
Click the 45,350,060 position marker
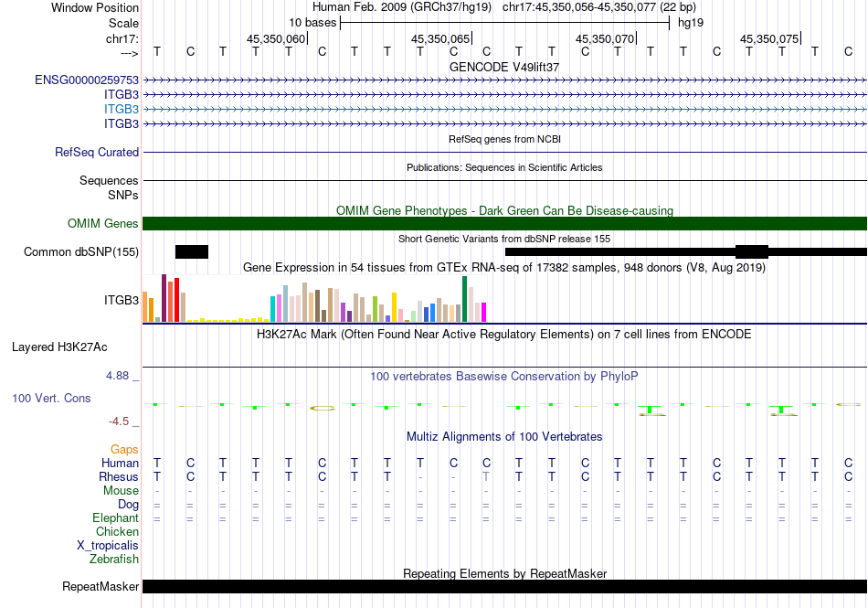tap(276, 38)
